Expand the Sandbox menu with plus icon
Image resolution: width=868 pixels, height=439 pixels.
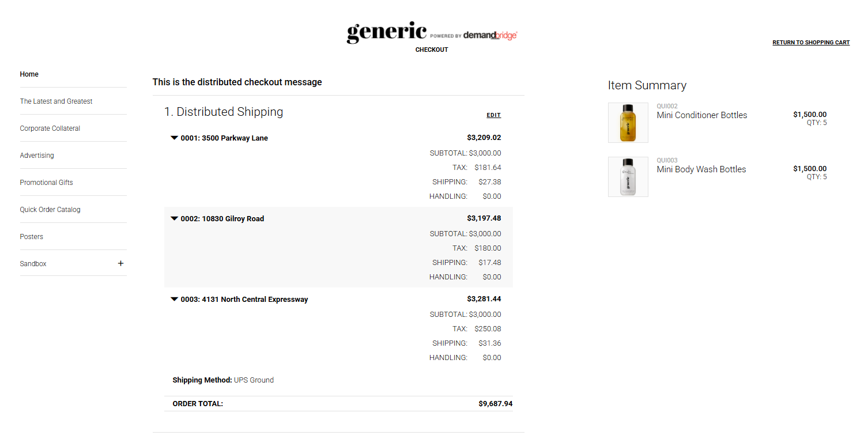[120, 263]
